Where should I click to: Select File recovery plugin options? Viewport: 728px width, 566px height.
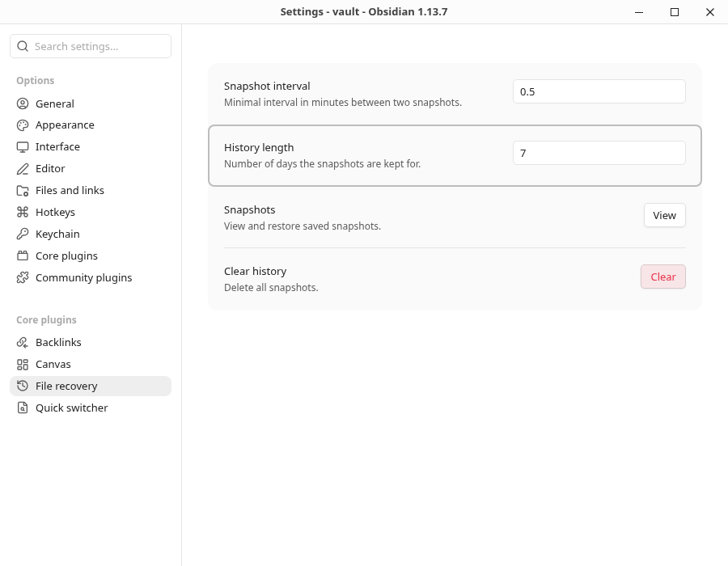91,386
